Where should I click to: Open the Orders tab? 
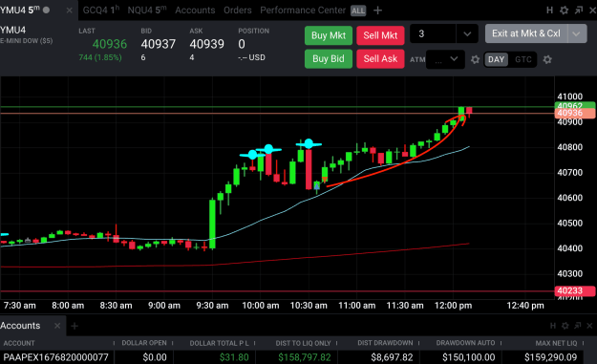pos(238,11)
